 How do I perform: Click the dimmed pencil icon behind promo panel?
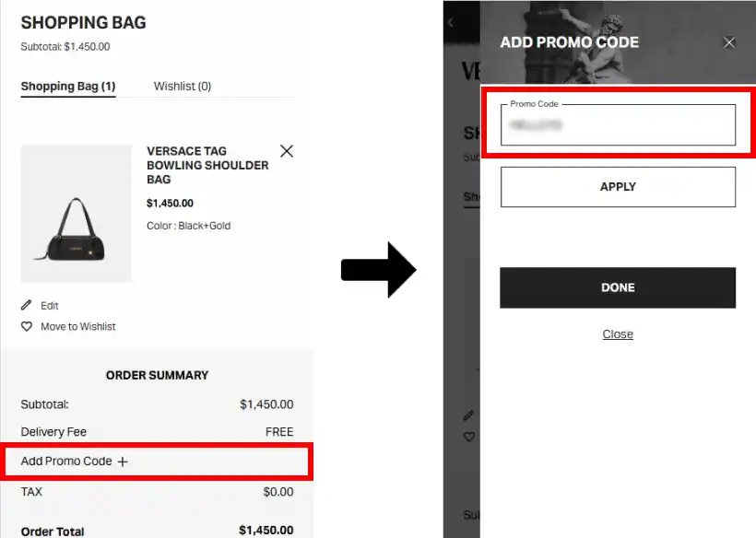[x=468, y=415]
